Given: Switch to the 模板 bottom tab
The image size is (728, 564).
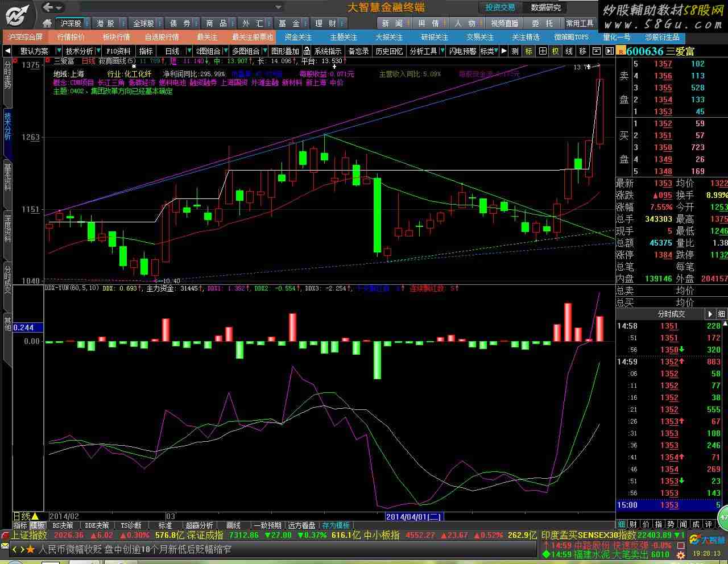Looking at the screenshot, I should click(x=38, y=525).
